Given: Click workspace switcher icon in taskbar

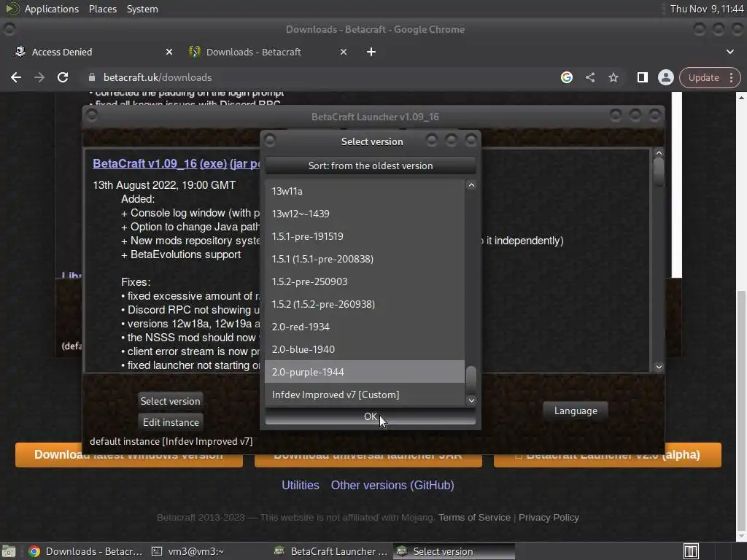Looking at the screenshot, I should 691,551.
